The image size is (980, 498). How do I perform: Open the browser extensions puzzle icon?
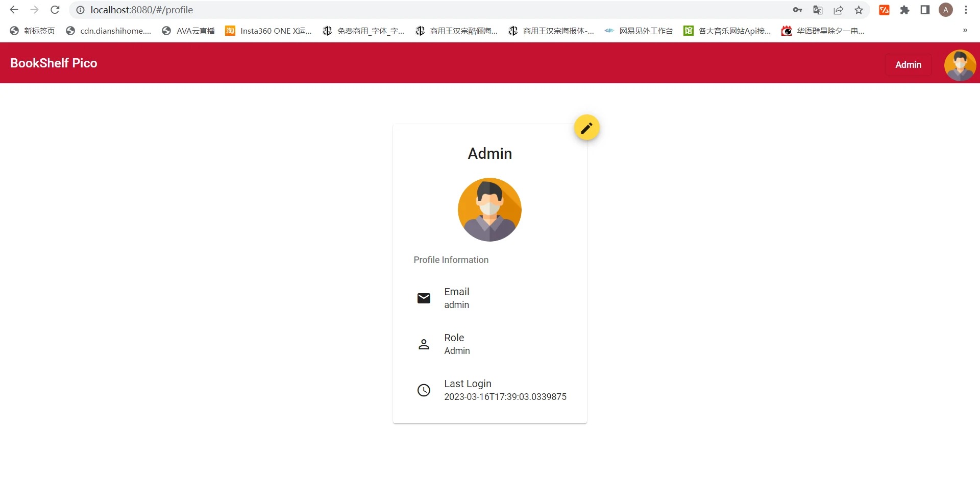pyautogui.click(x=904, y=10)
